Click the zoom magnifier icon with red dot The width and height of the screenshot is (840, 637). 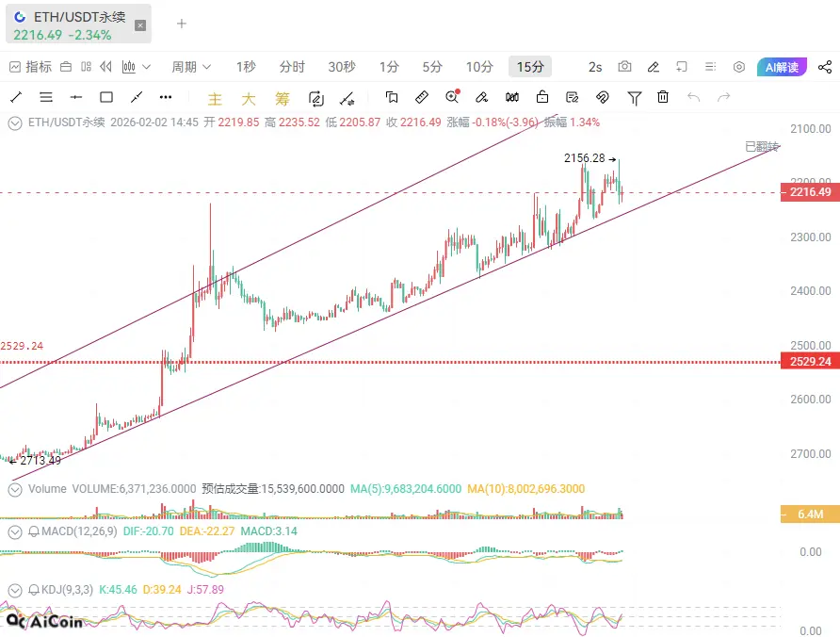(453, 96)
